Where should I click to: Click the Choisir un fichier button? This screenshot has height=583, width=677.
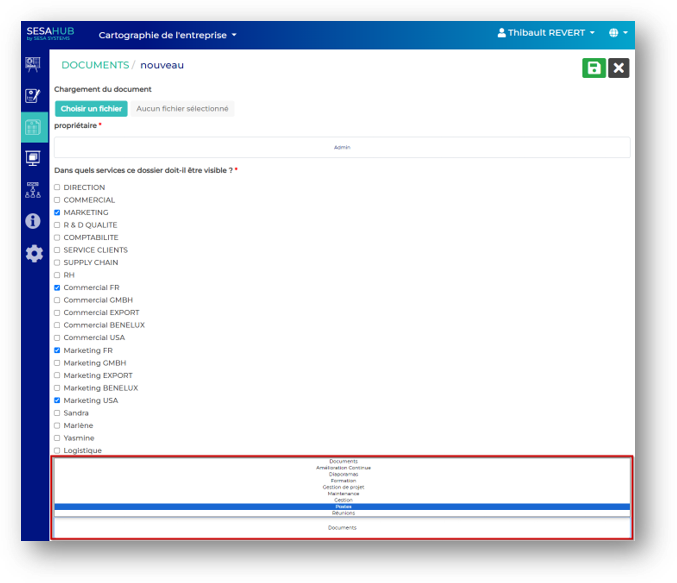(x=91, y=109)
